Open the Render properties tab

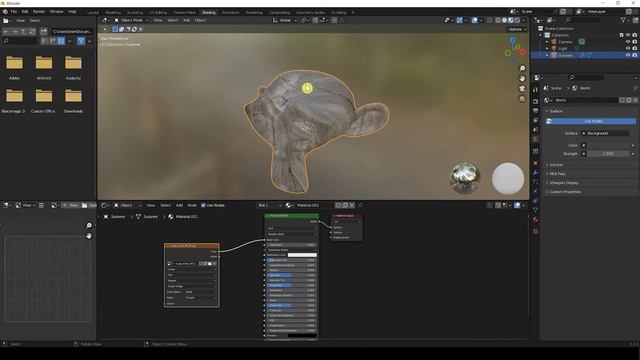point(536,101)
